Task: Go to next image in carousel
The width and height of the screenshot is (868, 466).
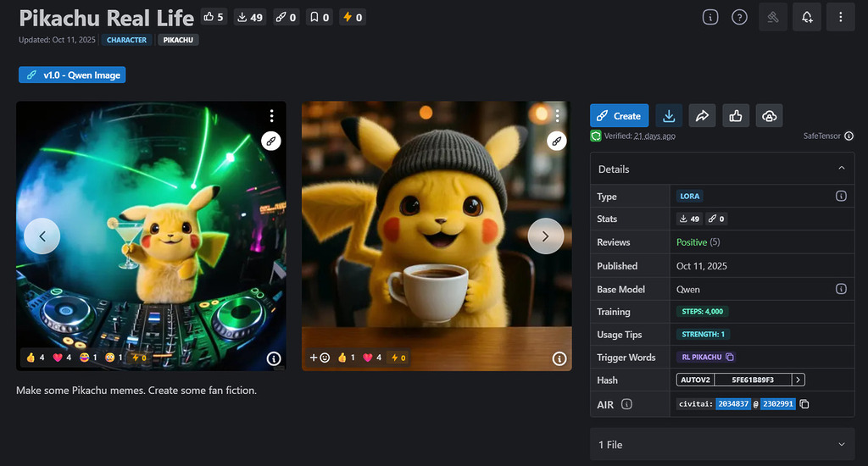Action: point(545,236)
